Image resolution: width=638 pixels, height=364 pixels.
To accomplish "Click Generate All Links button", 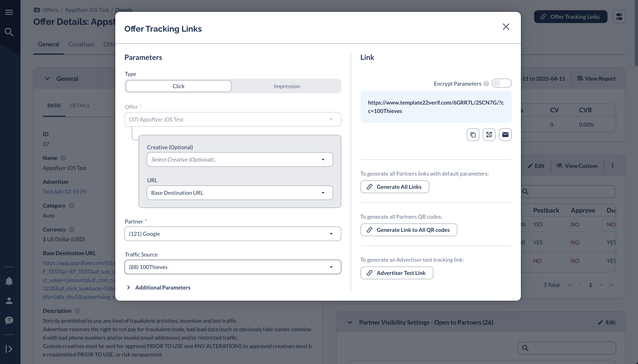I will pos(395,187).
